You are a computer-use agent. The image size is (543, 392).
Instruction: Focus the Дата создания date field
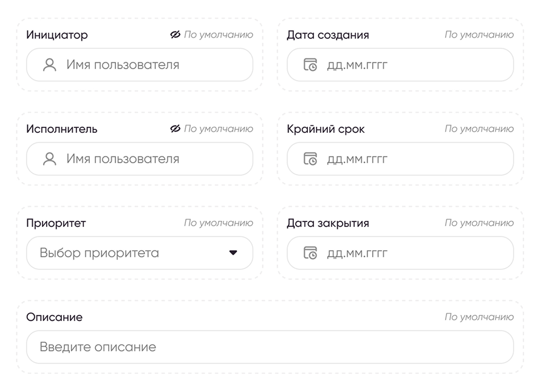pos(400,65)
